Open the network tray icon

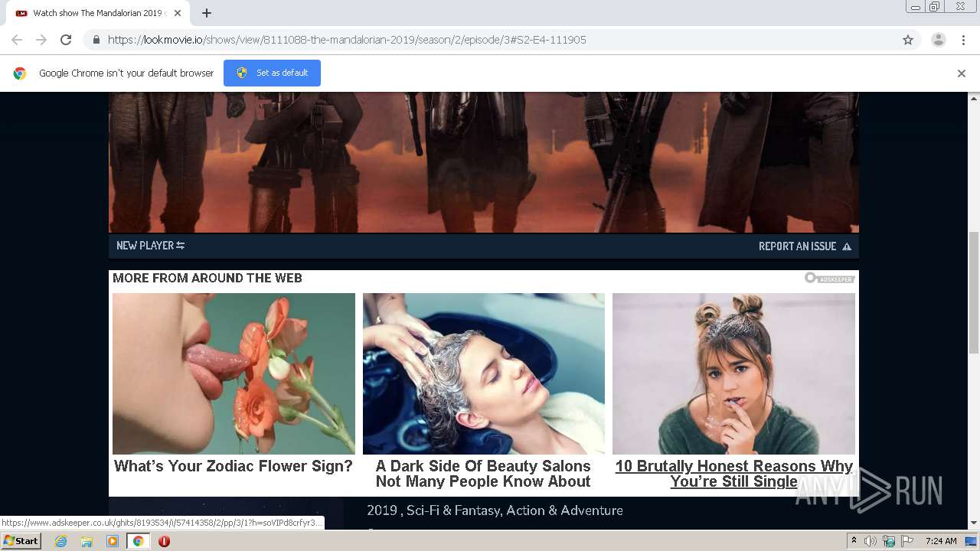pyautogui.click(x=889, y=541)
